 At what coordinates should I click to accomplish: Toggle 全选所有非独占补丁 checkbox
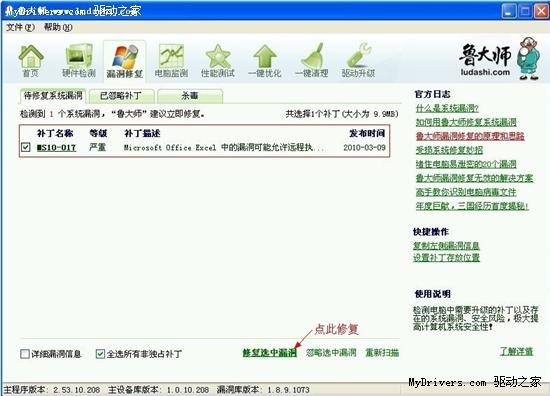click(x=100, y=354)
